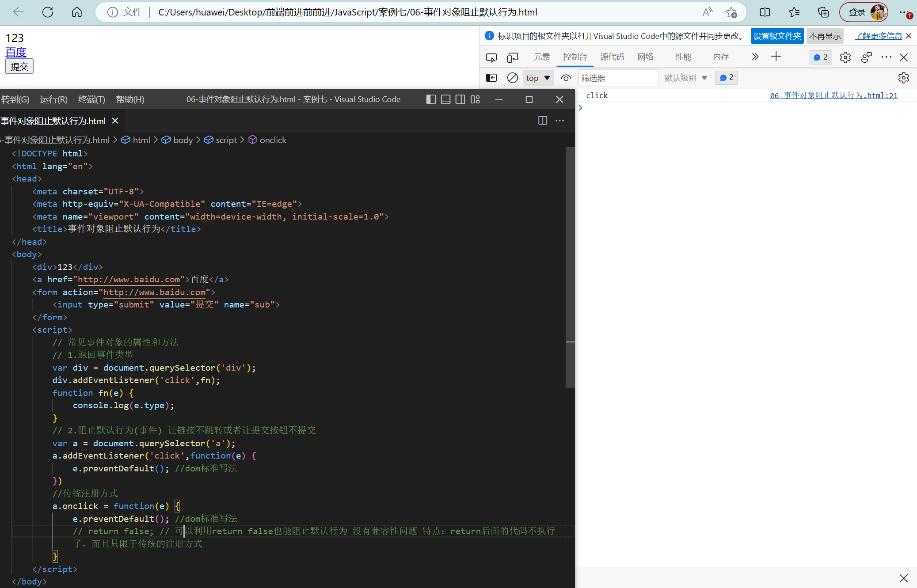Click the read aloud icon
Viewport: 917px width, 588px height.
coord(708,12)
